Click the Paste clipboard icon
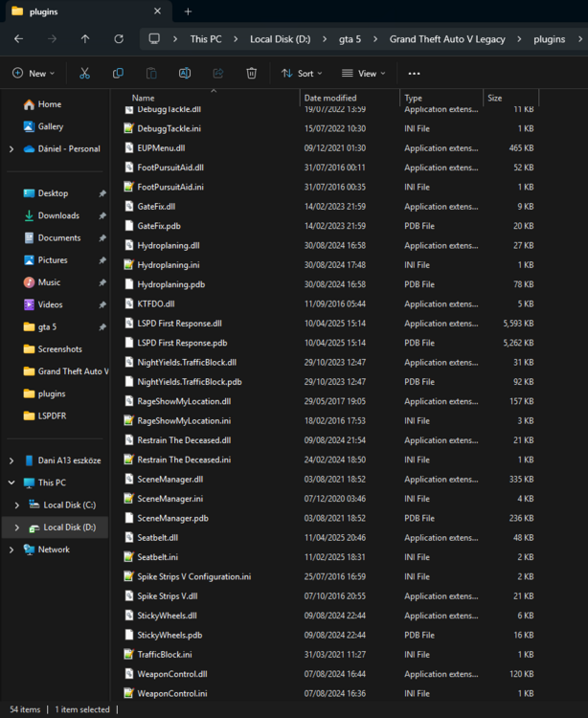The width and height of the screenshot is (588, 718). pyautogui.click(x=151, y=74)
